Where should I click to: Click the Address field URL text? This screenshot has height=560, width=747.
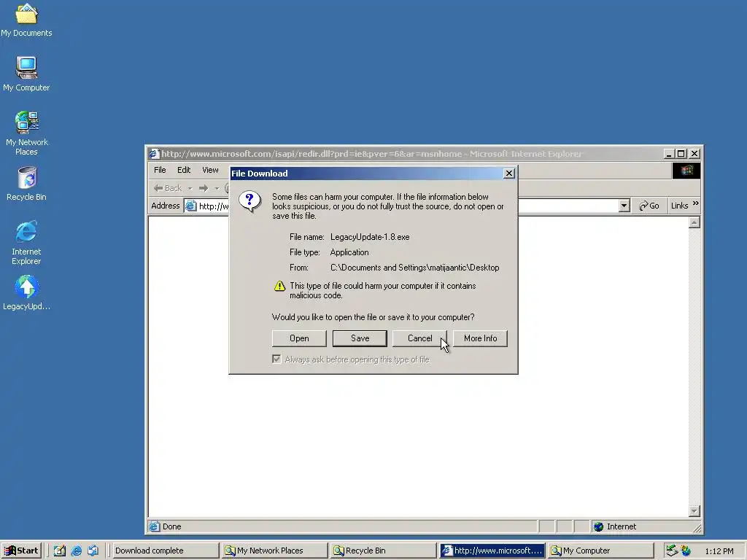[214, 206]
